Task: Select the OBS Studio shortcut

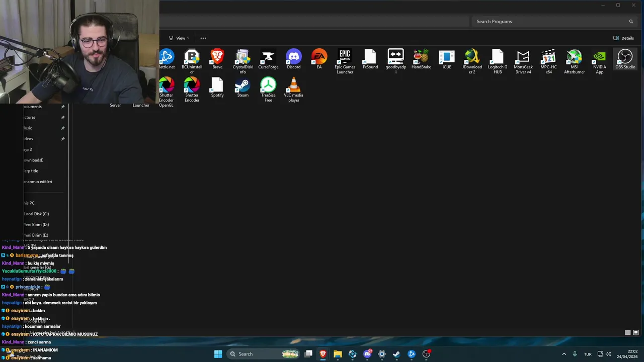Action: coord(625,60)
